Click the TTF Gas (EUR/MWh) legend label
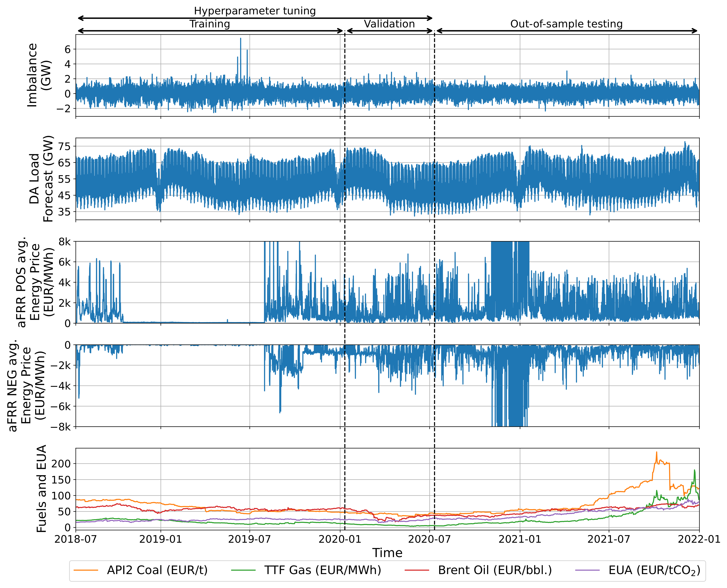 (x=323, y=570)
